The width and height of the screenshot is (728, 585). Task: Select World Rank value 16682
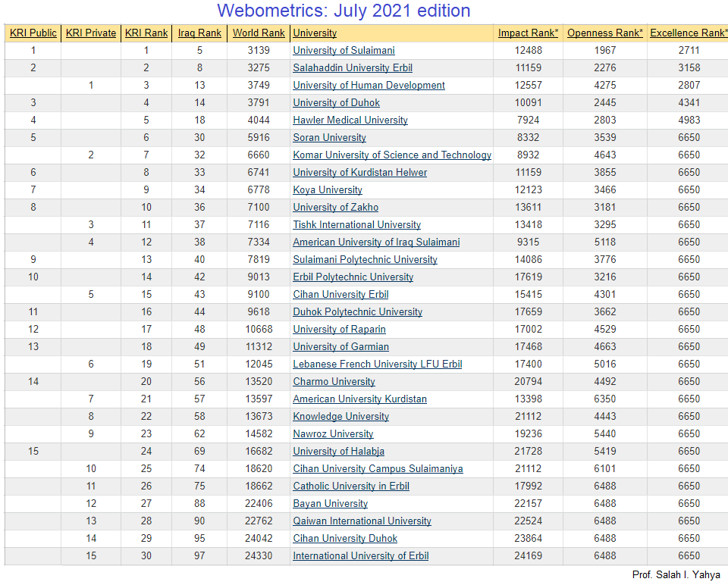click(259, 452)
